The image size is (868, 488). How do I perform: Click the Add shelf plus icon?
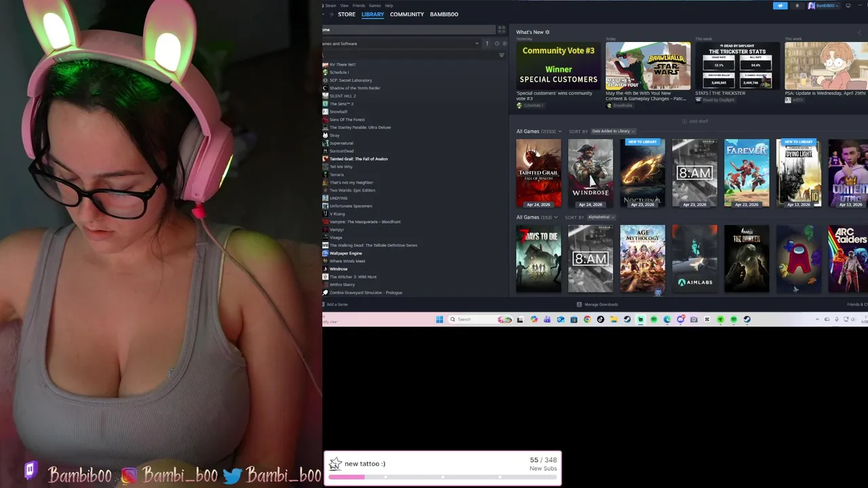pos(685,121)
